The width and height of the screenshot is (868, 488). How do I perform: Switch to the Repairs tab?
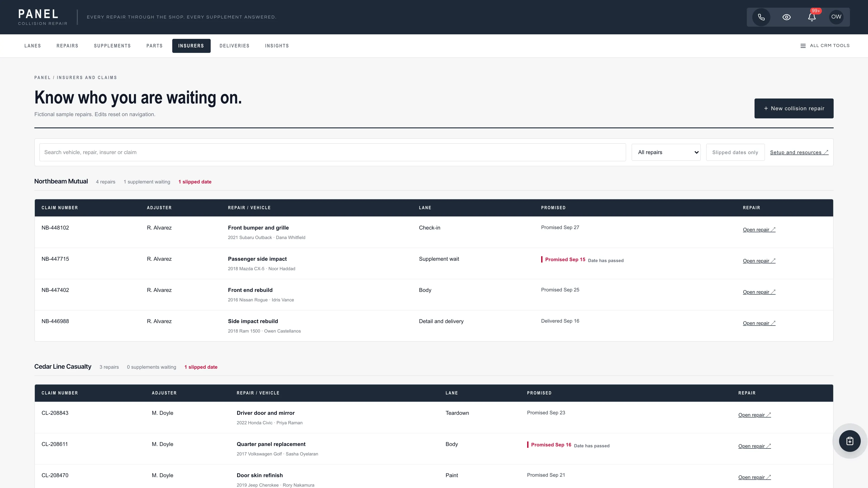[x=67, y=46]
